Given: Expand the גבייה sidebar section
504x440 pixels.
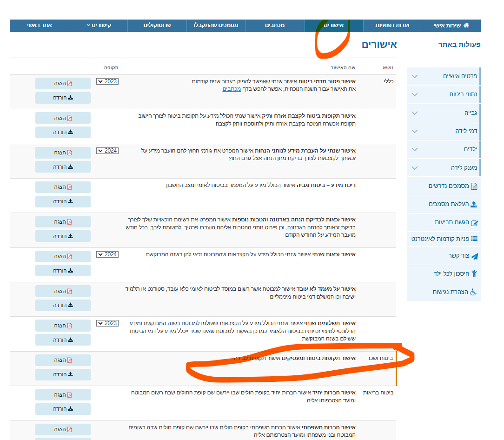Looking at the screenshot, I should coord(444,113).
